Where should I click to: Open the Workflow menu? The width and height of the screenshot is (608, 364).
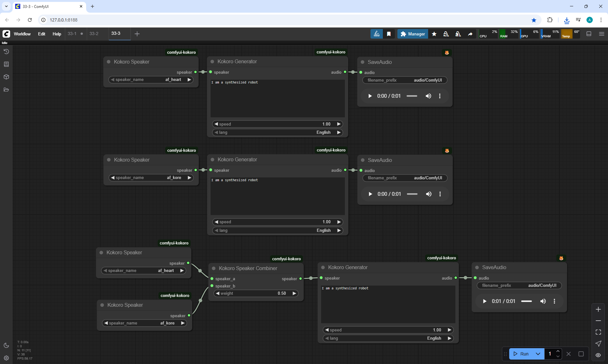click(x=22, y=34)
